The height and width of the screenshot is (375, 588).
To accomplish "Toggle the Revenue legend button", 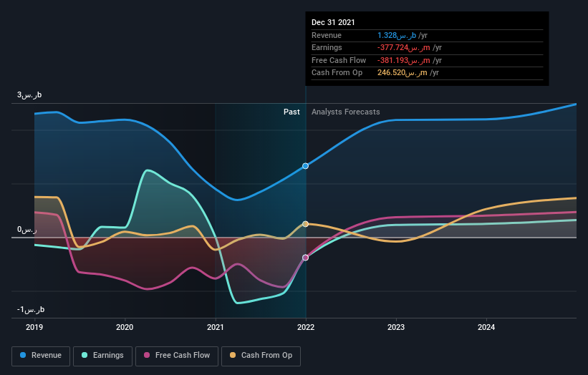I will (41, 356).
